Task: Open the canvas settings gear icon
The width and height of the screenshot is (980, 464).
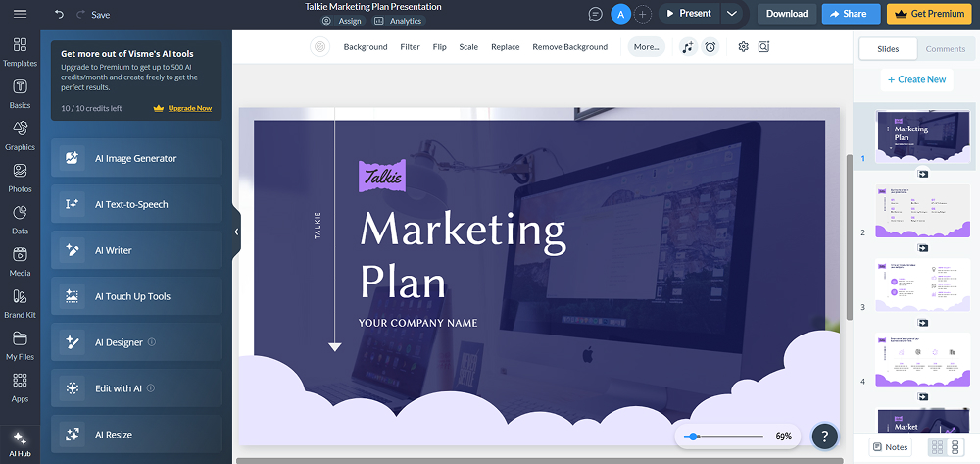Action: pos(743,47)
